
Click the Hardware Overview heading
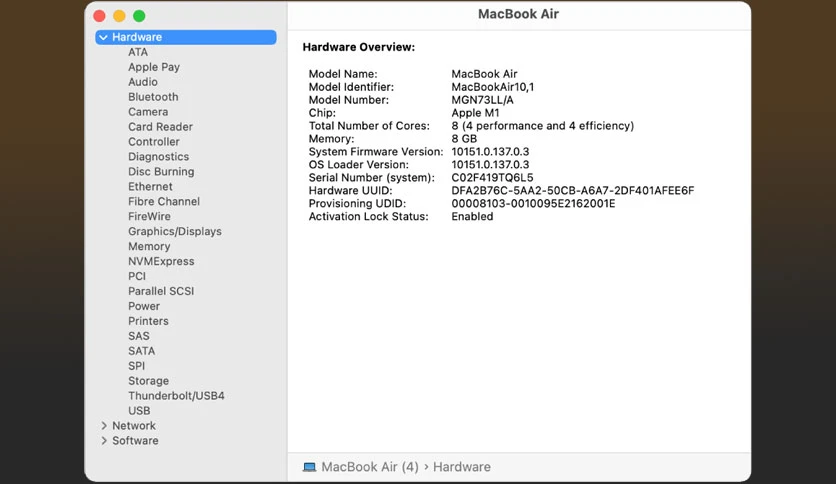pyautogui.click(x=358, y=47)
